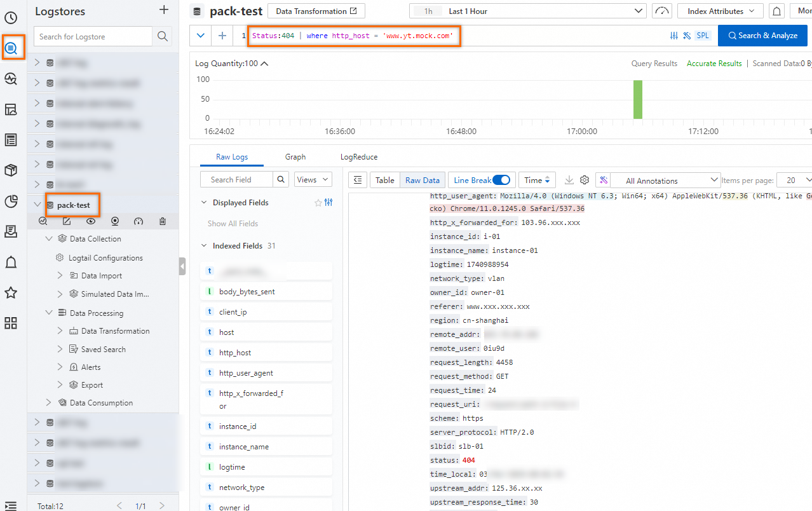Open the blue chevron dropdown left of the query box
The height and width of the screenshot is (511, 812).
201,36
